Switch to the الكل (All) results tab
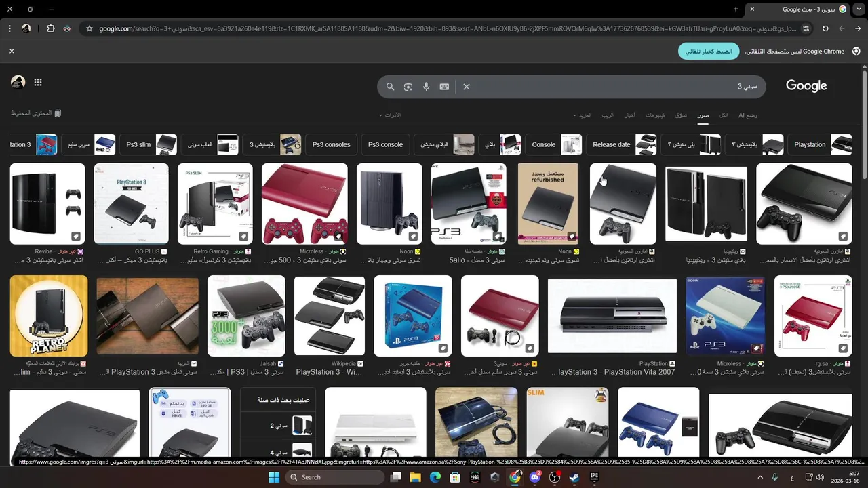Screen dimensions: 868x488 click(x=724, y=115)
